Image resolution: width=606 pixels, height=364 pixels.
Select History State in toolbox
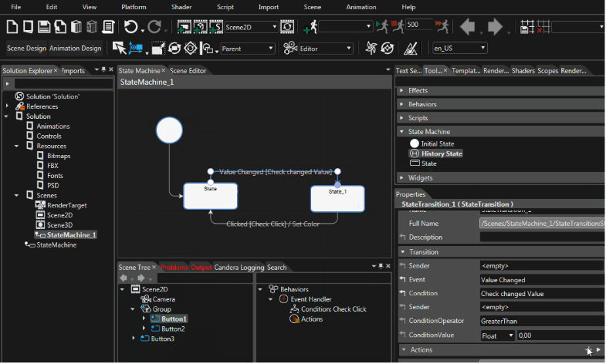click(442, 153)
